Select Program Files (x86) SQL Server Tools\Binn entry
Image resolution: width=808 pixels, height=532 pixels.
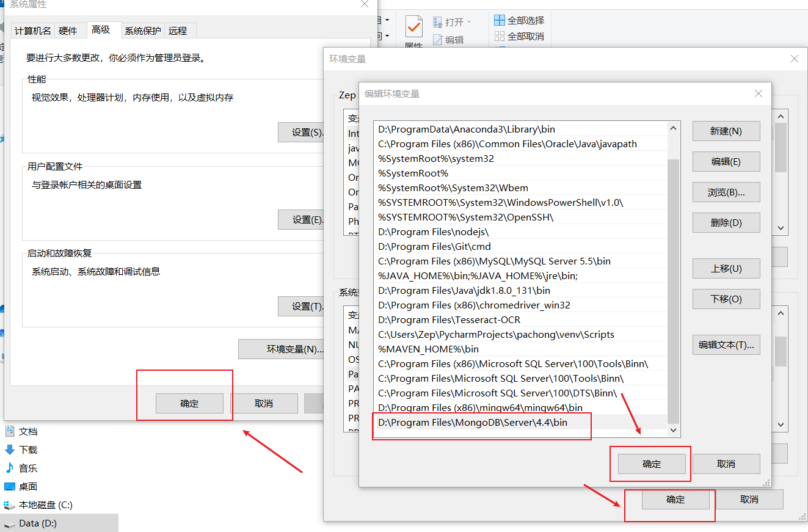(x=520, y=363)
